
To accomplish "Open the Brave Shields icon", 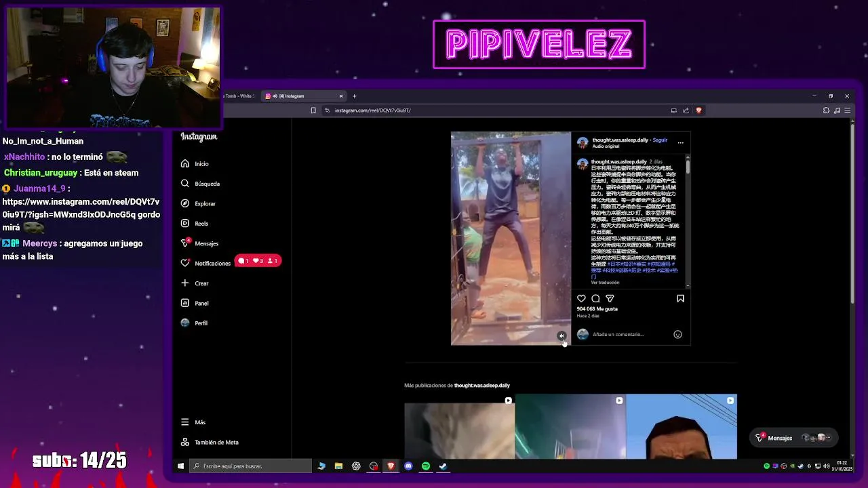I will 698,110.
